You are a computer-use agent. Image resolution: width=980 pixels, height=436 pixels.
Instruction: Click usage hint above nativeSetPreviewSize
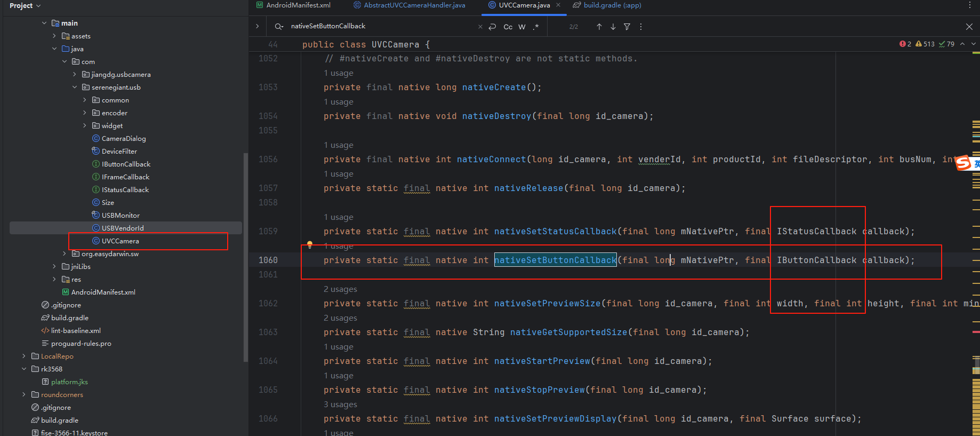tap(340, 289)
